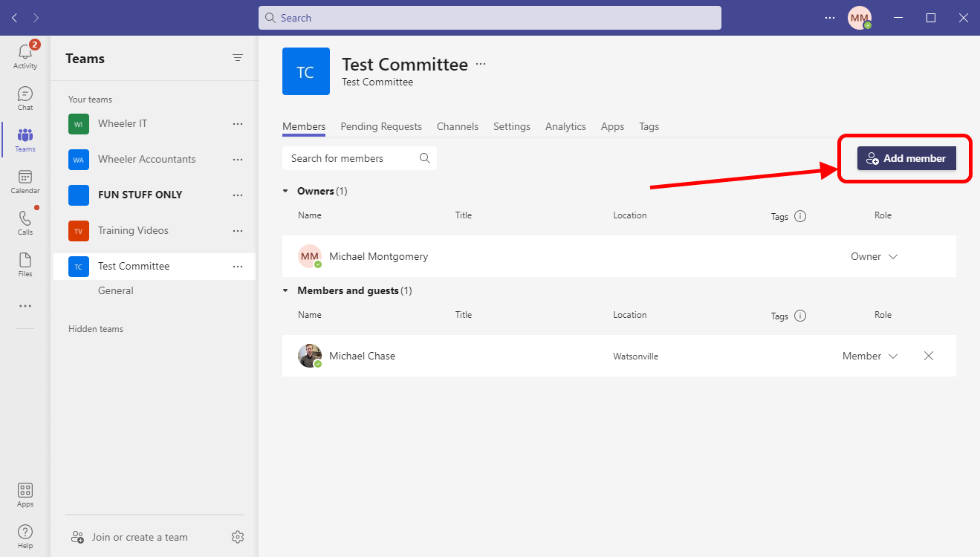The width and height of the screenshot is (980, 557).
Task: Click the filter teams icon
Action: pos(238,58)
